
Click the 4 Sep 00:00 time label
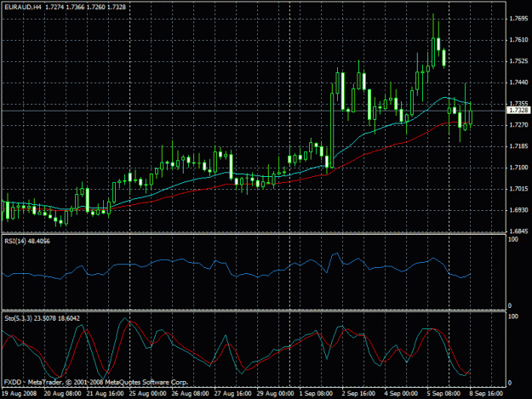[401, 394]
